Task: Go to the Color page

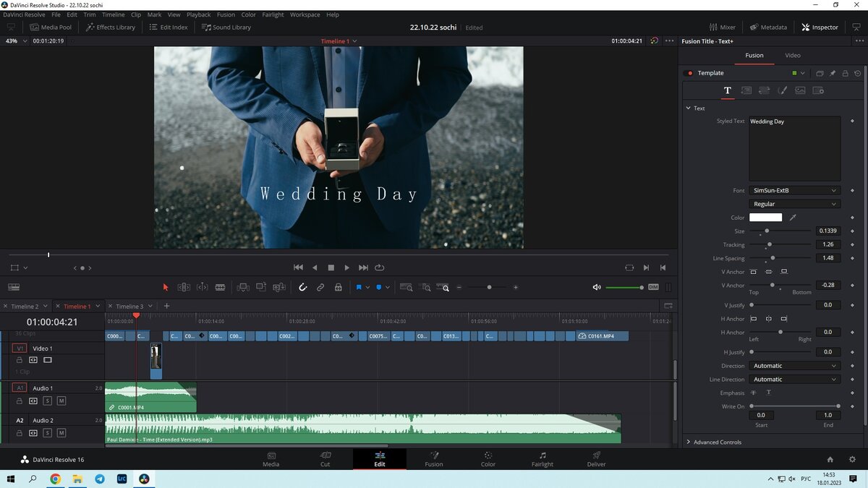Action: tap(488, 459)
